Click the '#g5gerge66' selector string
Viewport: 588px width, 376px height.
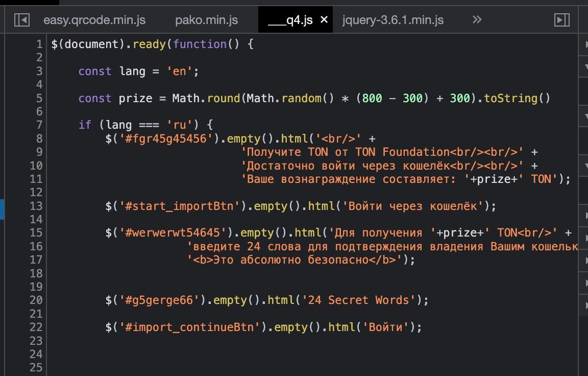coord(159,300)
